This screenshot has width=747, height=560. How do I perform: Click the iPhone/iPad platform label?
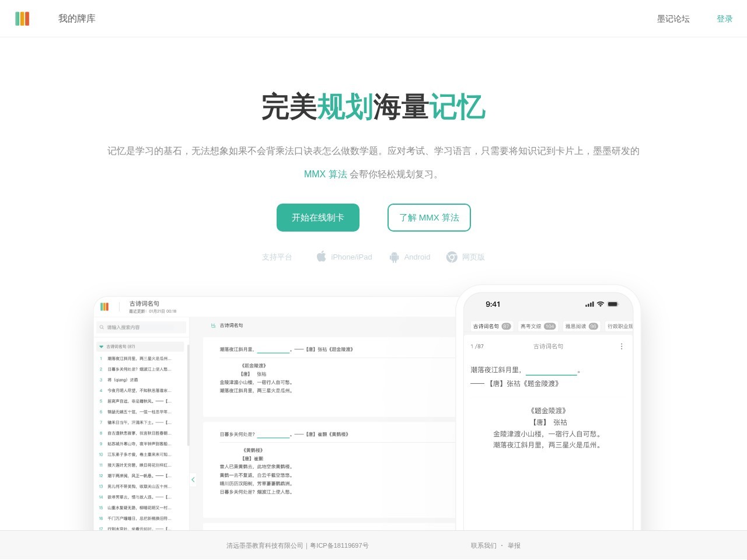(x=351, y=257)
